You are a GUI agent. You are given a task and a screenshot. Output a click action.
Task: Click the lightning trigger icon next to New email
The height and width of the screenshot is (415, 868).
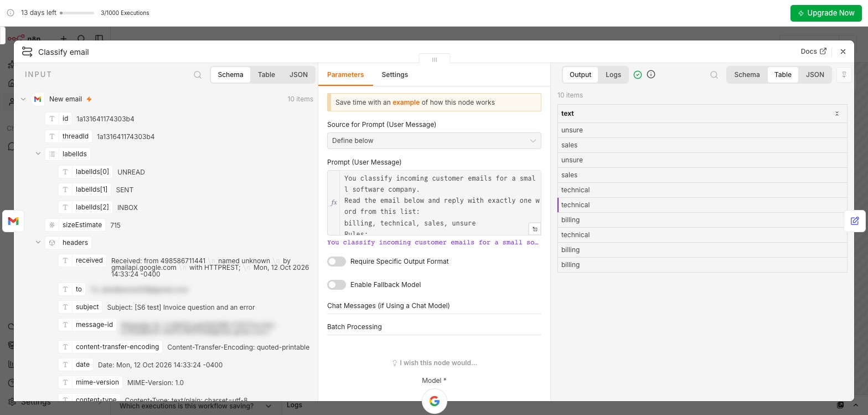pos(89,99)
